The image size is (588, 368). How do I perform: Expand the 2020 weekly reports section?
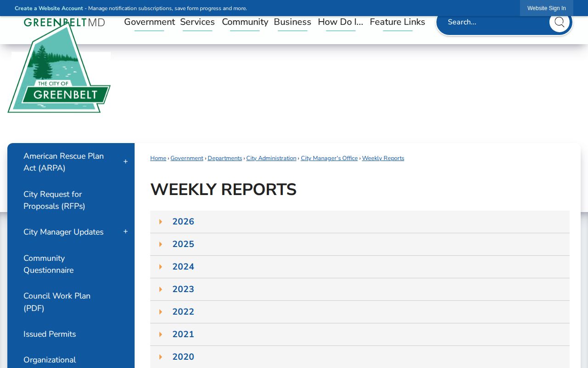click(x=360, y=357)
